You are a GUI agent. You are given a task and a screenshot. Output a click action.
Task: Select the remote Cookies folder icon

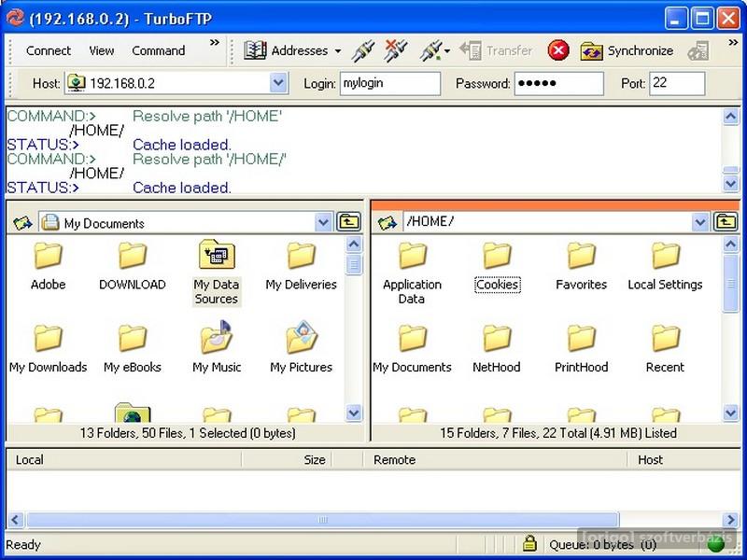pos(497,255)
